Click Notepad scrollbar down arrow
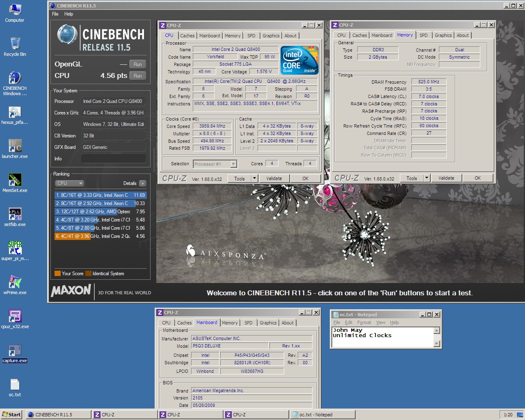This screenshot has height=420, width=525. click(437, 344)
